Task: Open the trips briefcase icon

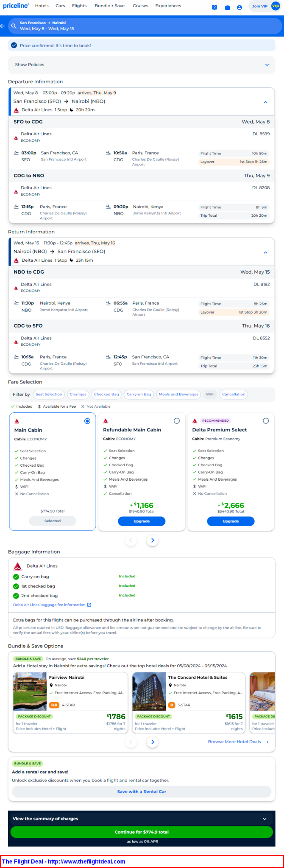Action: (227, 7)
